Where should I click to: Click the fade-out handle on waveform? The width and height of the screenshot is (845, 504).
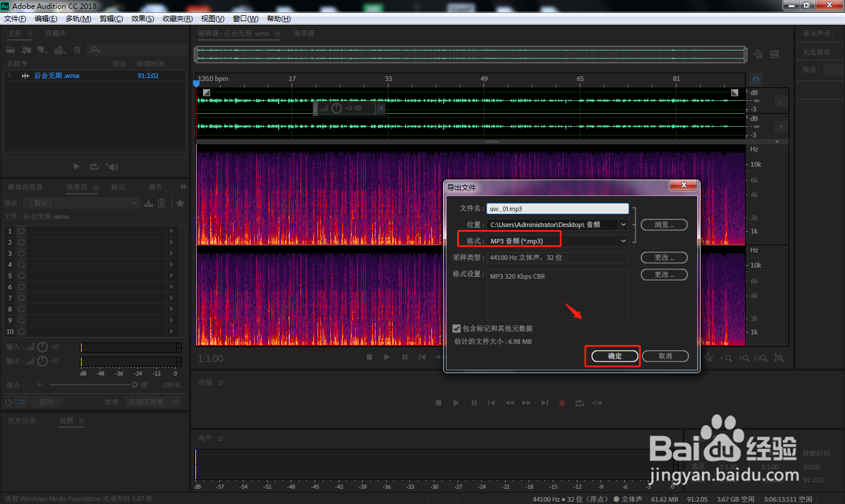click(x=735, y=93)
